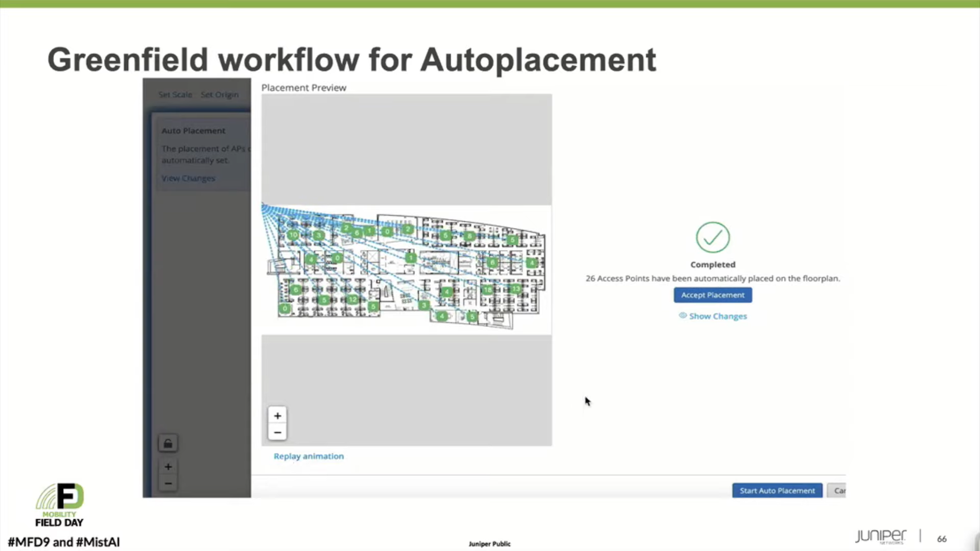Toggle Show Changes eye icon
Image resolution: width=980 pixels, height=551 pixels.
(682, 316)
